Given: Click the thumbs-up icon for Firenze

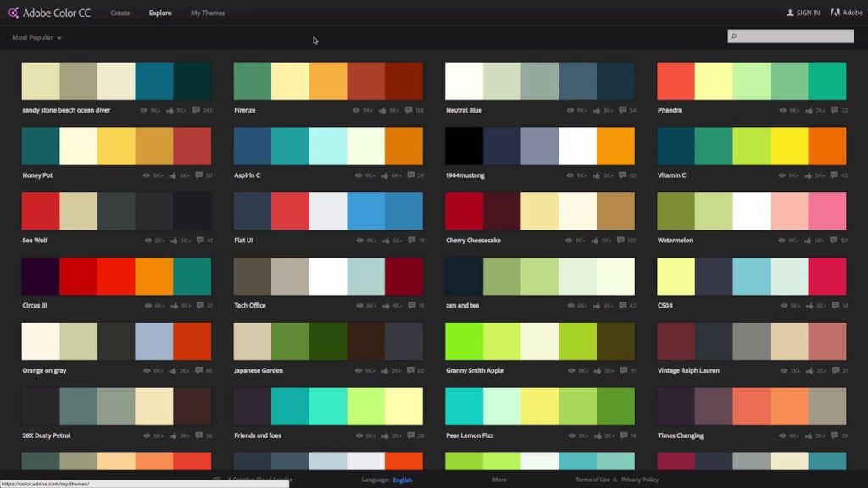Looking at the screenshot, I should (x=382, y=110).
